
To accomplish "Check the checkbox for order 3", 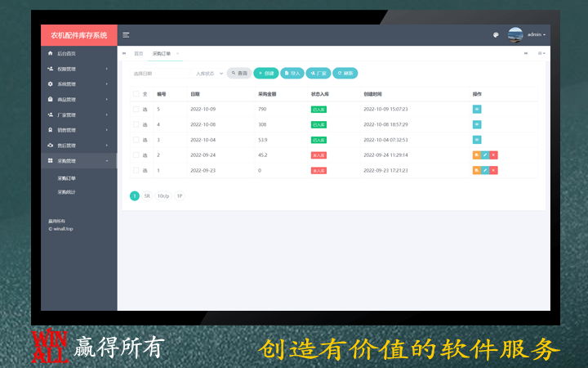I will click(x=136, y=140).
